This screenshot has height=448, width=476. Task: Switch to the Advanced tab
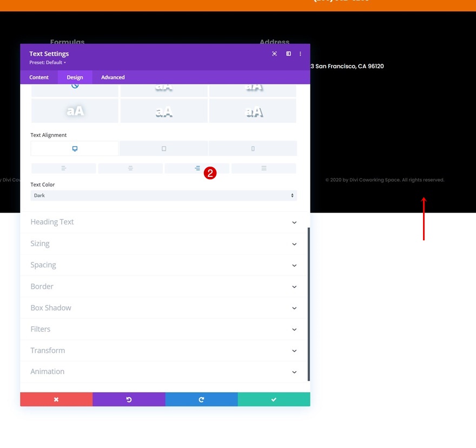(x=113, y=77)
